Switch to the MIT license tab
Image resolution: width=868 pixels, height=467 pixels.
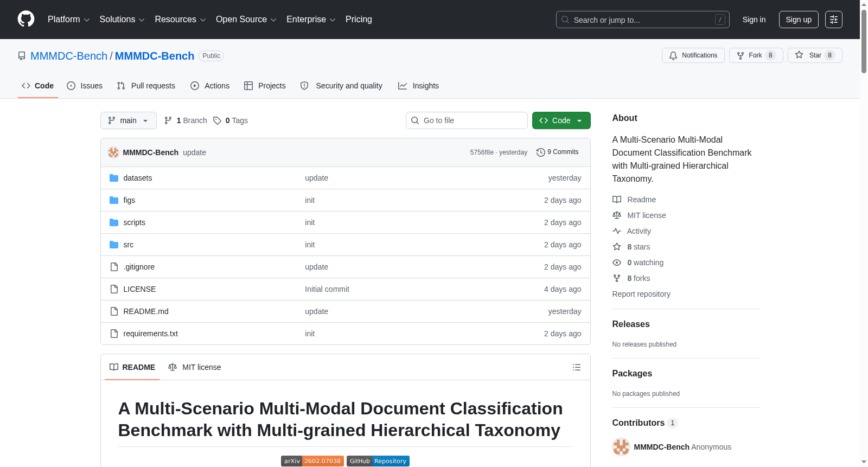coord(195,367)
